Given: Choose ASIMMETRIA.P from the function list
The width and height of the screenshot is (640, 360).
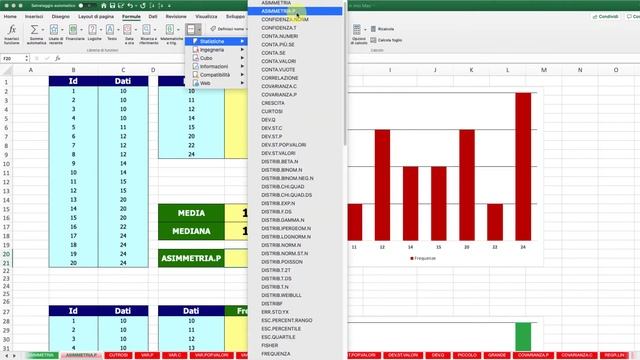Looking at the screenshot, I should pos(295,11).
